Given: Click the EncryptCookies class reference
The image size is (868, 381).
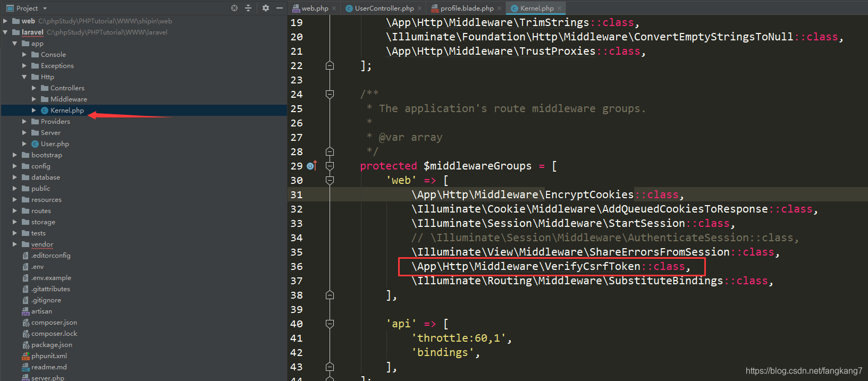Looking at the screenshot, I should (x=589, y=194).
